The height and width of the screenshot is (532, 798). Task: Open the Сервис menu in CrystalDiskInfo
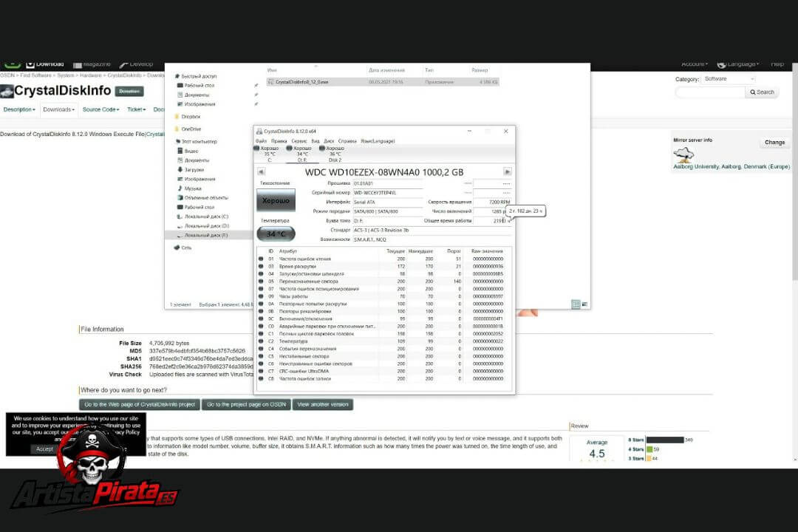tap(299, 141)
